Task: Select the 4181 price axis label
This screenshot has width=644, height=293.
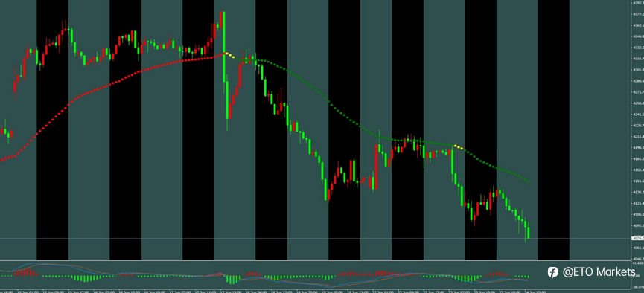Action: tap(639, 159)
